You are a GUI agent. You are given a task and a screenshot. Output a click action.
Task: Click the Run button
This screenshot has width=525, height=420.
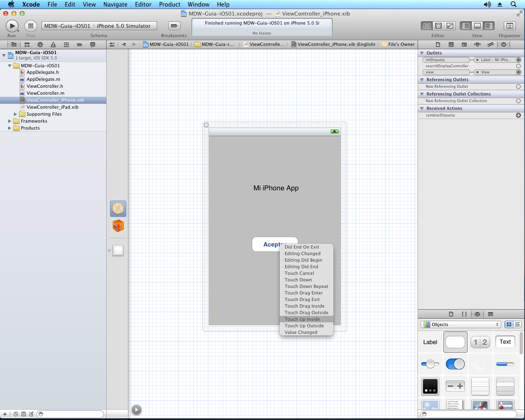[x=12, y=26]
